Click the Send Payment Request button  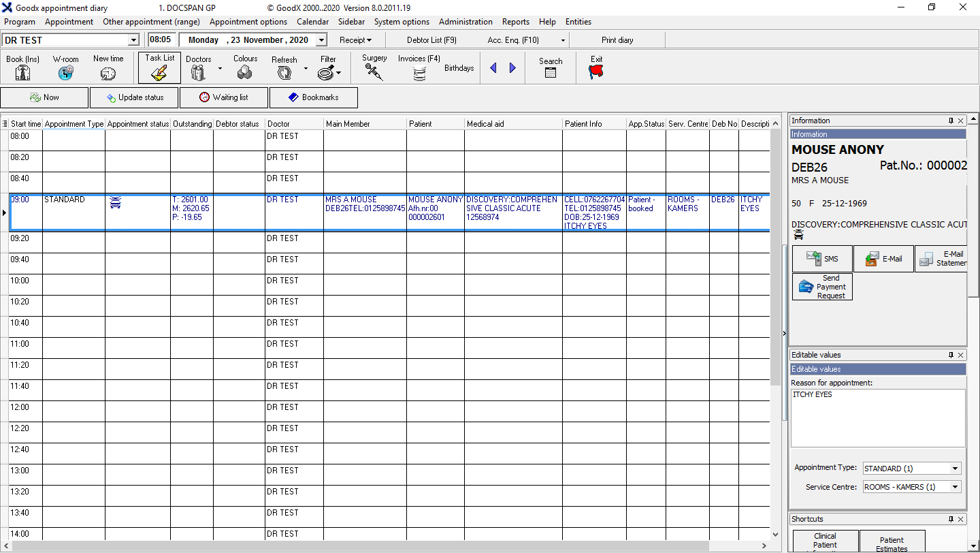coord(823,287)
